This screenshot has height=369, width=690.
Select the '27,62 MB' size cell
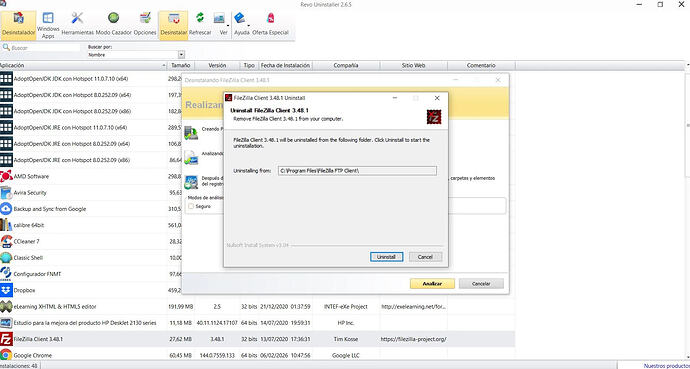point(181,339)
